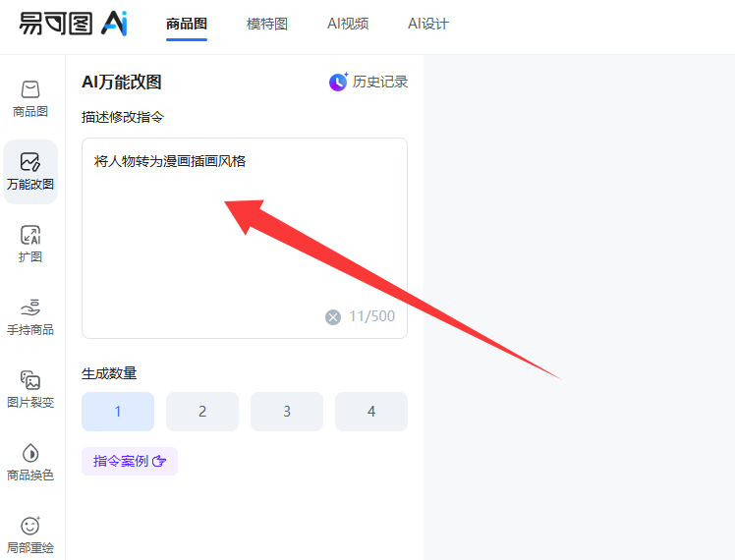Open the 图片裂变 sidebar tool
This screenshot has height=560, width=735.
(29, 389)
